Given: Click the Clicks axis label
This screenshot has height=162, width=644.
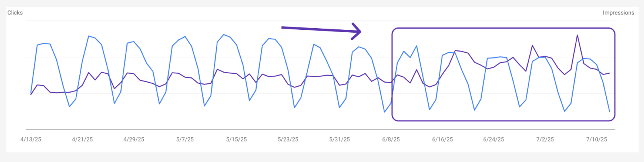Looking at the screenshot, I should (15, 13).
